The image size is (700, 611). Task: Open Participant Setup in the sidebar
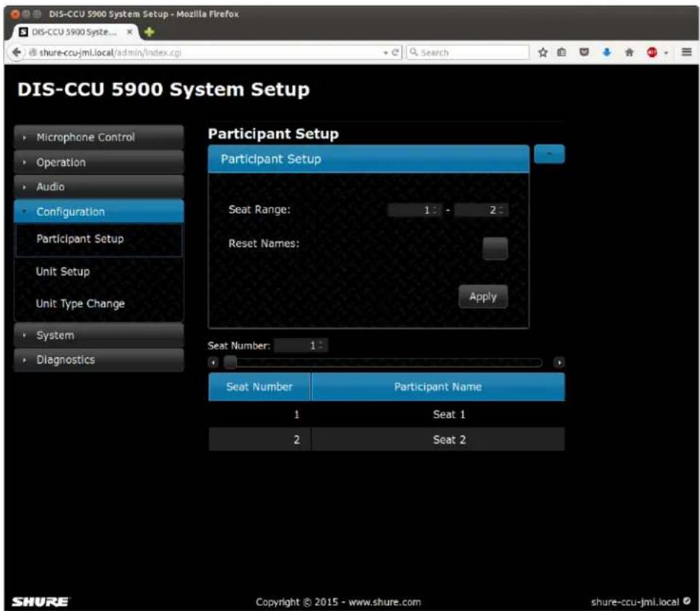tap(99, 239)
